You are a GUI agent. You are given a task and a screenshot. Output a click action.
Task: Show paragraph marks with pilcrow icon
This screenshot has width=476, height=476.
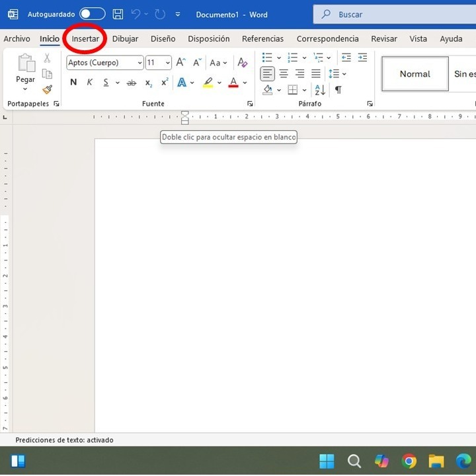point(338,90)
